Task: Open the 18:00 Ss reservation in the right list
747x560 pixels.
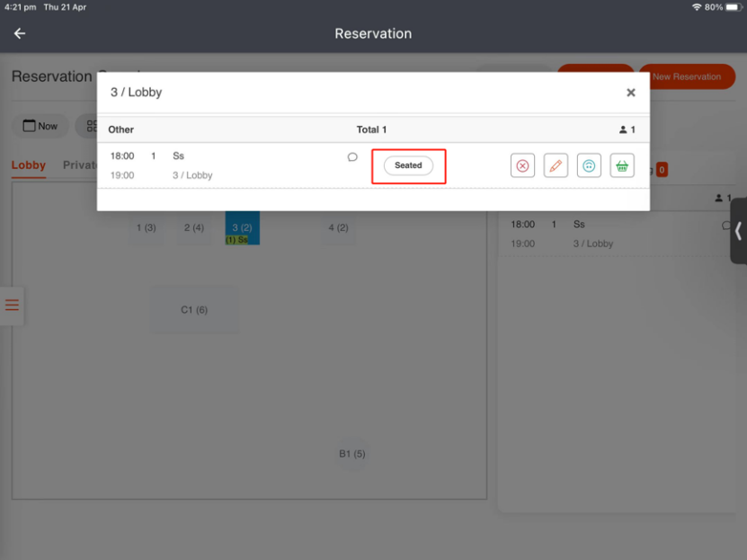Action: (593, 234)
